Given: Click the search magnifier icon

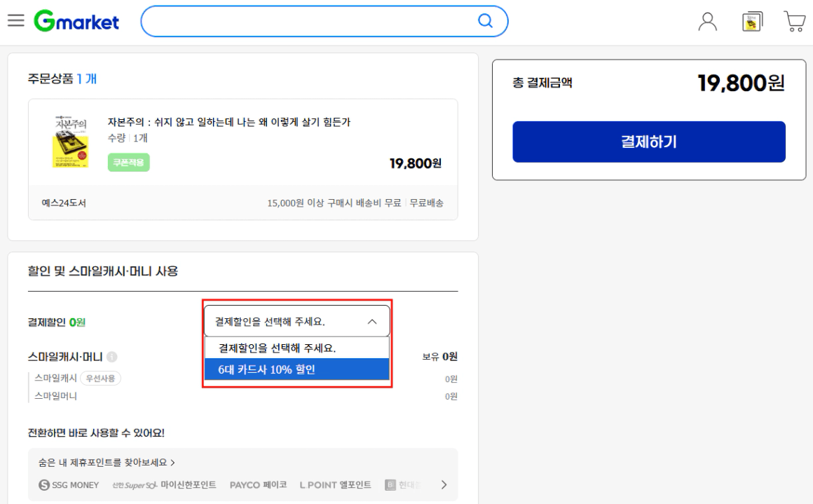Looking at the screenshot, I should click(485, 22).
